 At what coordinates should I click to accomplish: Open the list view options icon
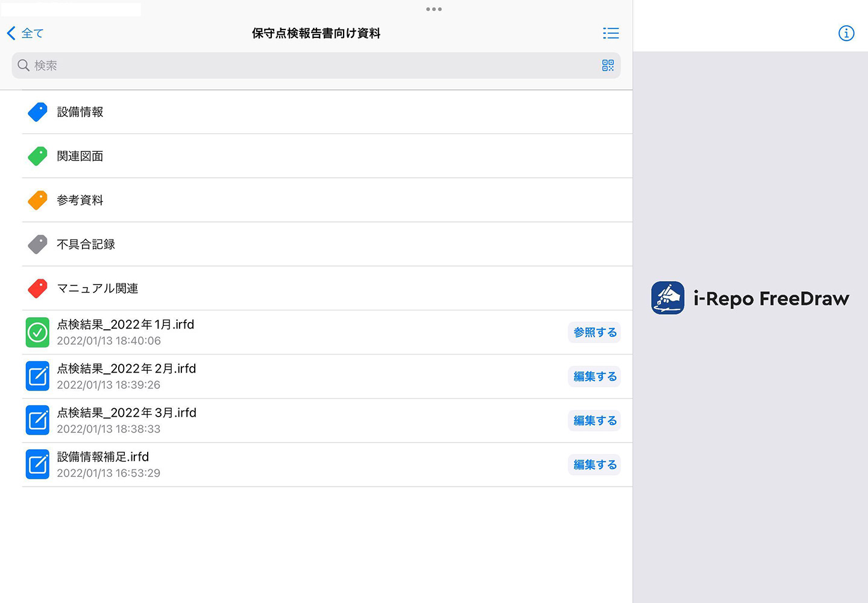[611, 33]
